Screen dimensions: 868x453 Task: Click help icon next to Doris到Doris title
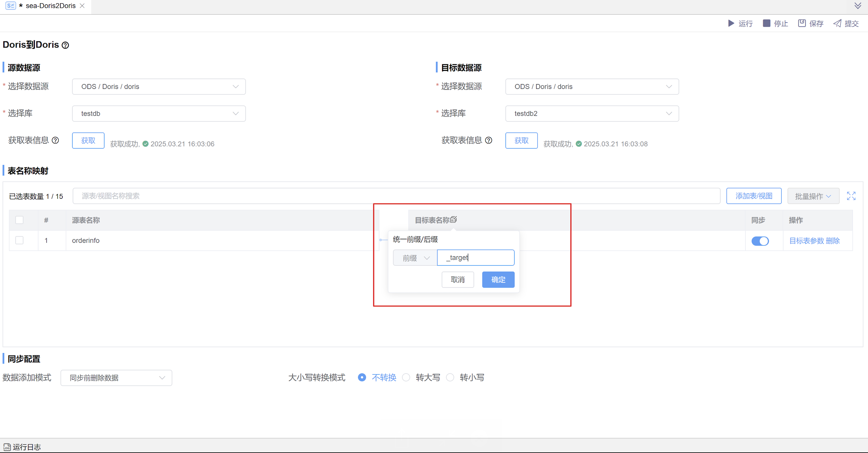click(65, 45)
